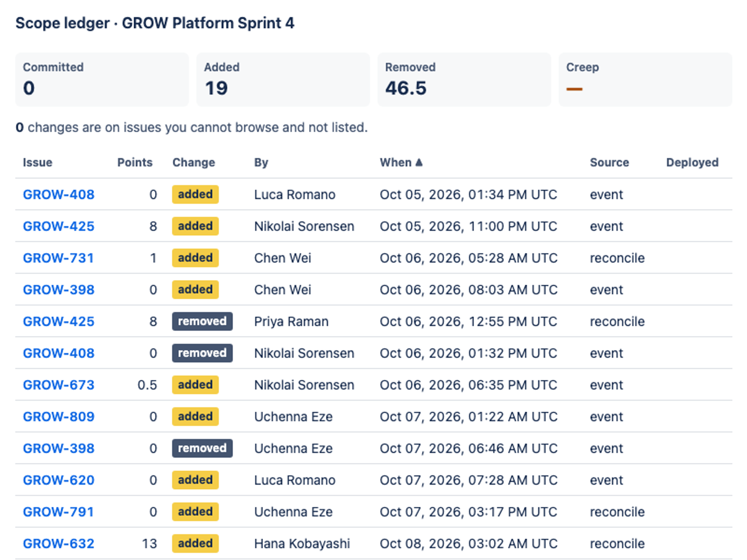Click the timestamp Oct 05, 2026, 01:34 PM UTC
Viewport: 747px width, 560px height.
[x=468, y=194]
